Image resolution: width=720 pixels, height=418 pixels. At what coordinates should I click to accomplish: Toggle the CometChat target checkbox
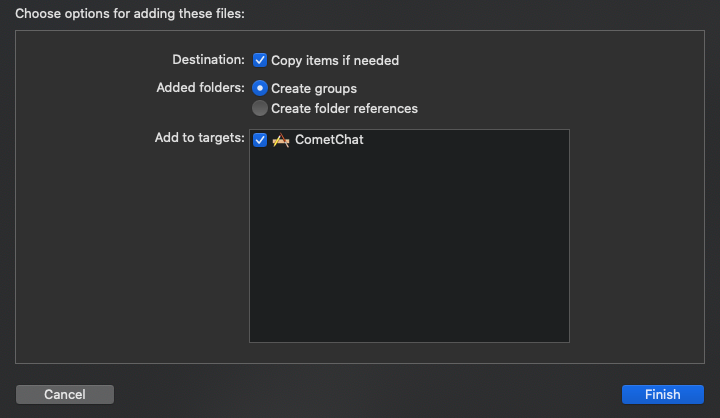click(260, 140)
